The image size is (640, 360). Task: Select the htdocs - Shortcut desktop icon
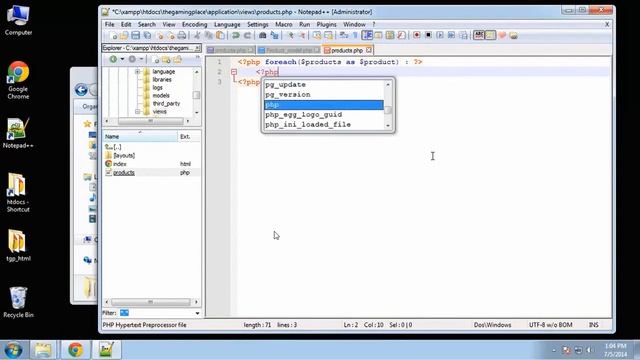pyautogui.click(x=18, y=193)
